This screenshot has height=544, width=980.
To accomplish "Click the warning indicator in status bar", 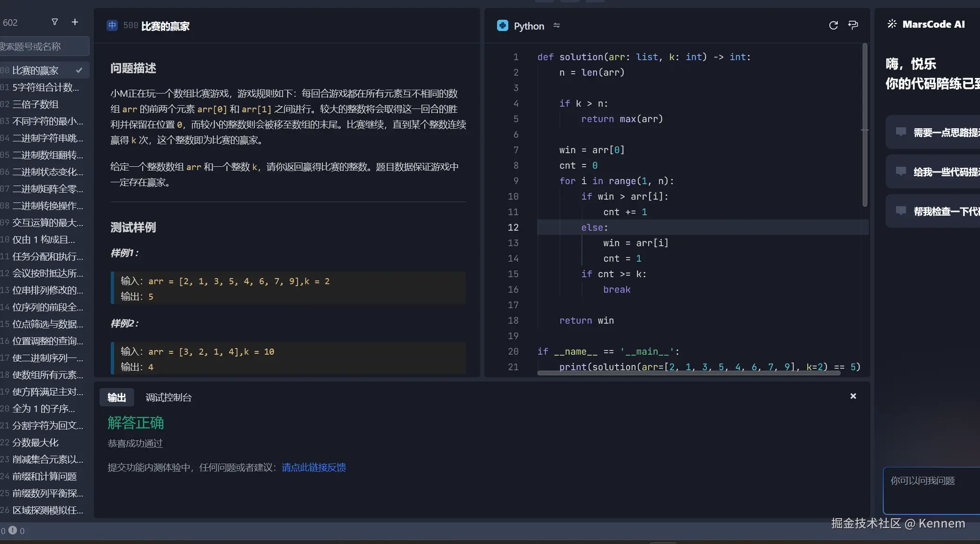I will coord(13,530).
